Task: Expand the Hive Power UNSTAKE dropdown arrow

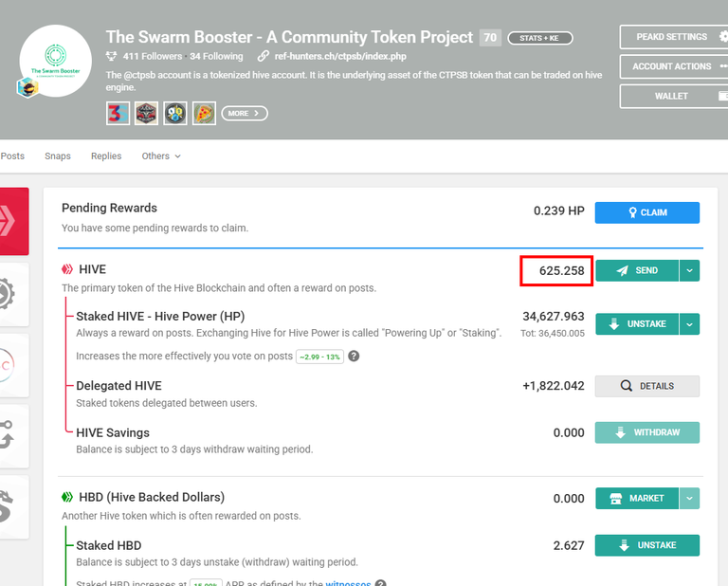Action: (689, 324)
